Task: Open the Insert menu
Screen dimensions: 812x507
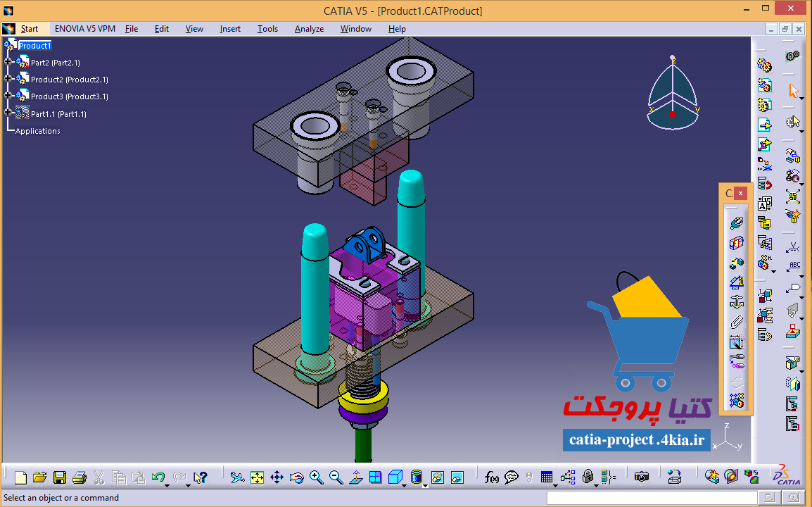Action: [x=230, y=28]
